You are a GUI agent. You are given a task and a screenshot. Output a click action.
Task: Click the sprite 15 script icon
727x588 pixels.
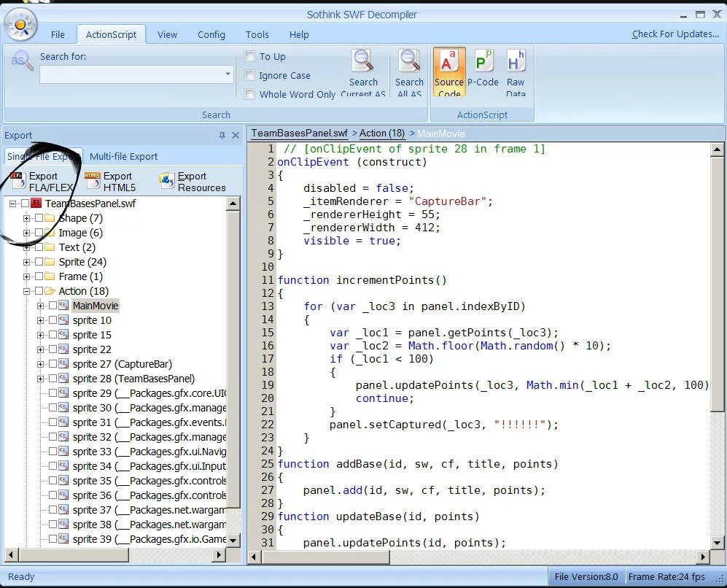click(64, 335)
